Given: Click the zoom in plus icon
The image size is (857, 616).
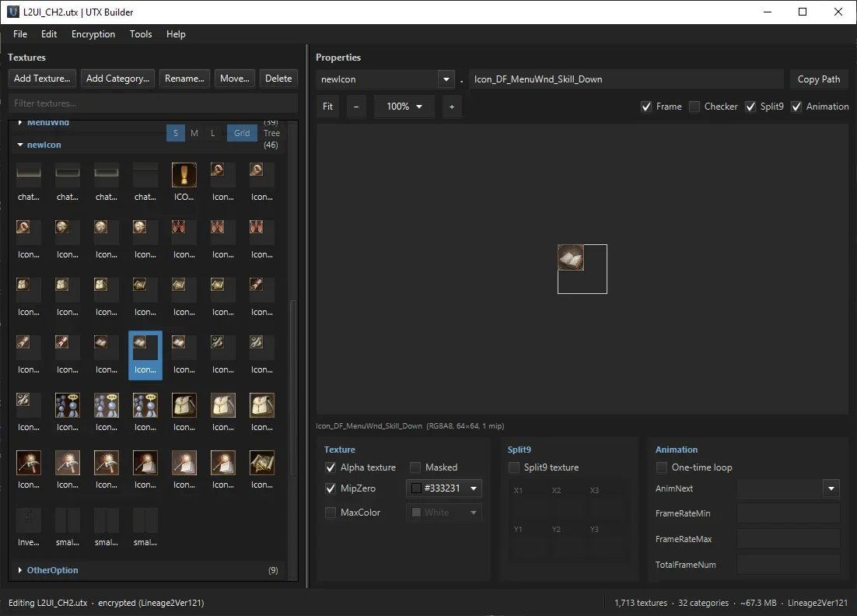Looking at the screenshot, I should click(452, 107).
